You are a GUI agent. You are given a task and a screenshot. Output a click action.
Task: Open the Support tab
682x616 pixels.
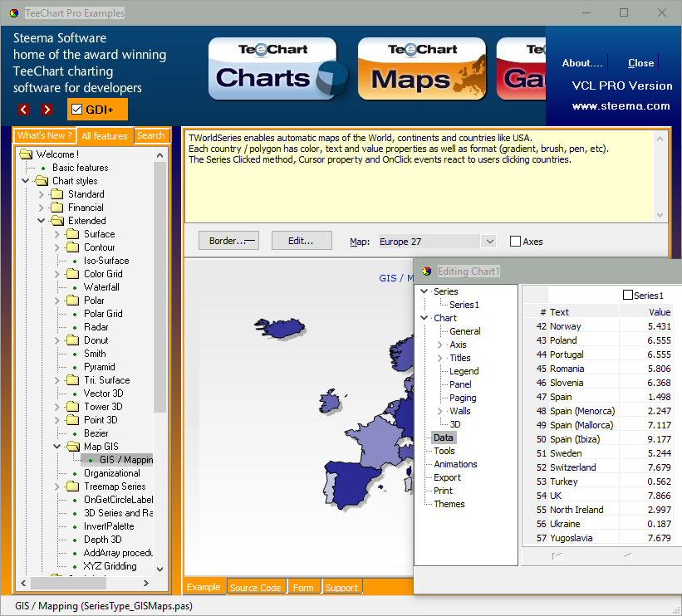(x=341, y=587)
